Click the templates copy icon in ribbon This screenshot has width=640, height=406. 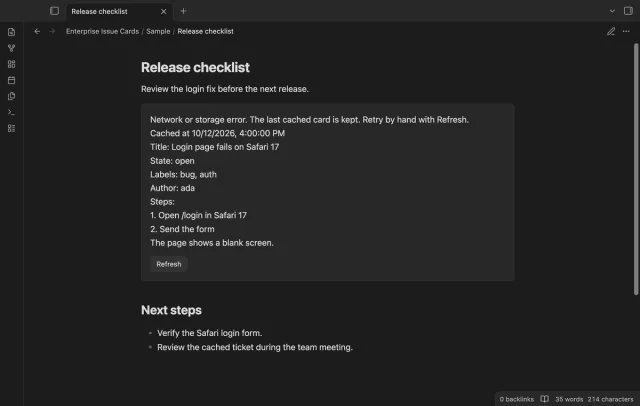click(11, 96)
